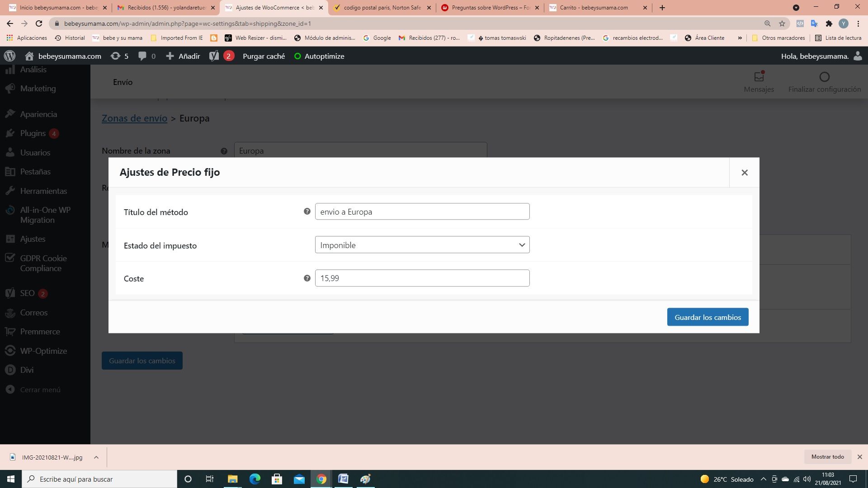The image size is (868, 488).
Task: Open the Chrome extensions puzzle icon
Action: pyautogui.click(x=829, y=23)
